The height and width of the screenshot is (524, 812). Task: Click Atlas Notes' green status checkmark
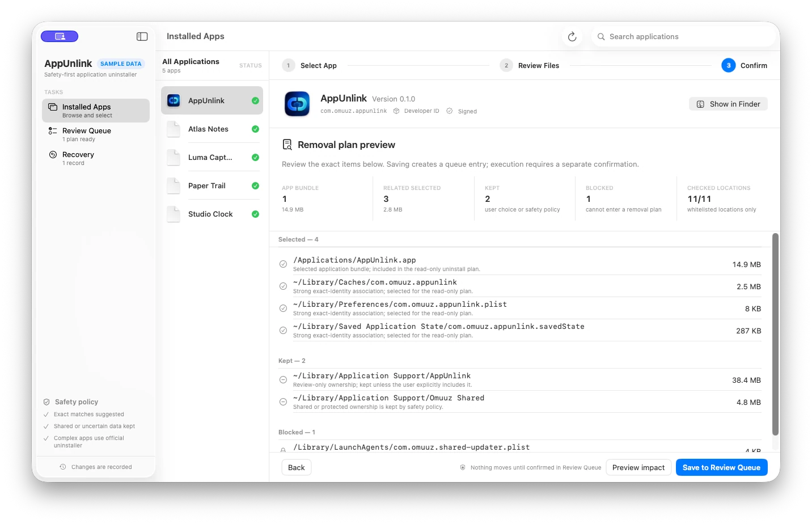(255, 129)
